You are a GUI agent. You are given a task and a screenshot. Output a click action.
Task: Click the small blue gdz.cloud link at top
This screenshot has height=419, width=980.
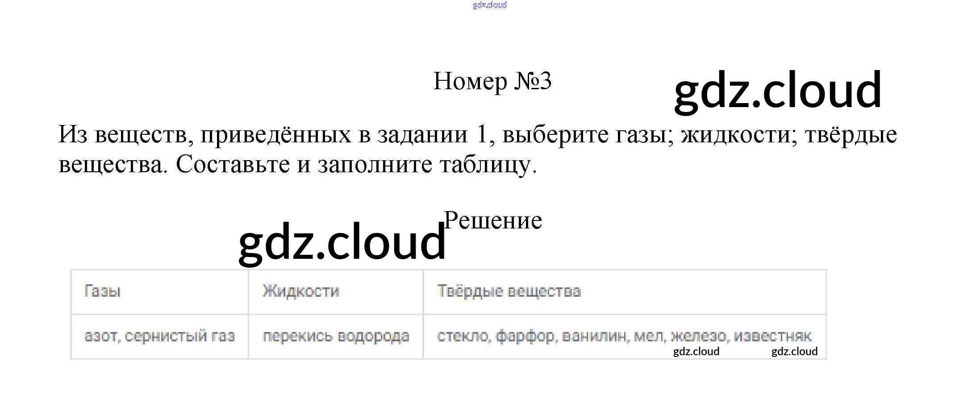[490, 5]
